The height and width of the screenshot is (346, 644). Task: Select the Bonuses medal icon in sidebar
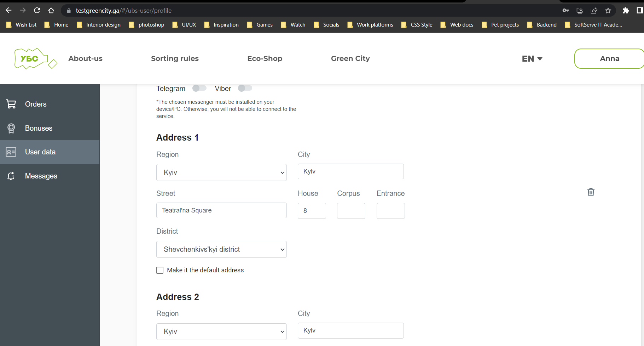point(11,128)
